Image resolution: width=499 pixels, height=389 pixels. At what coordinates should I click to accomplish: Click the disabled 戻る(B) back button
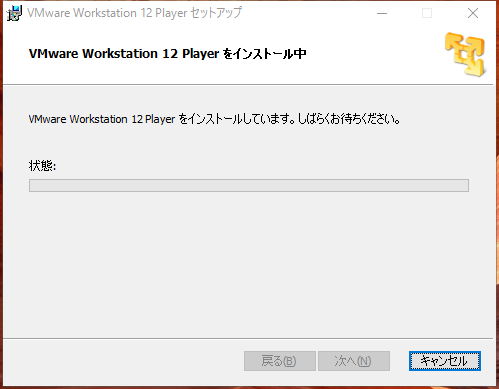click(279, 361)
